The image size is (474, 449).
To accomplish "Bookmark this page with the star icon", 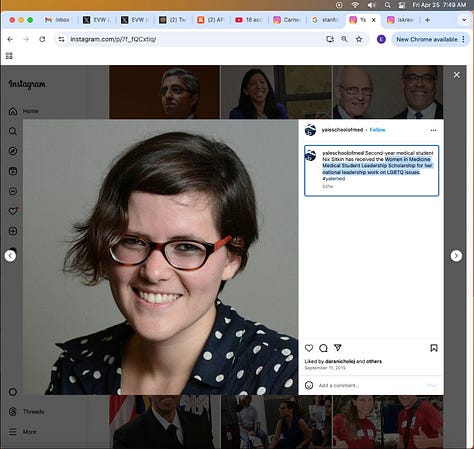I will (359, 39).
